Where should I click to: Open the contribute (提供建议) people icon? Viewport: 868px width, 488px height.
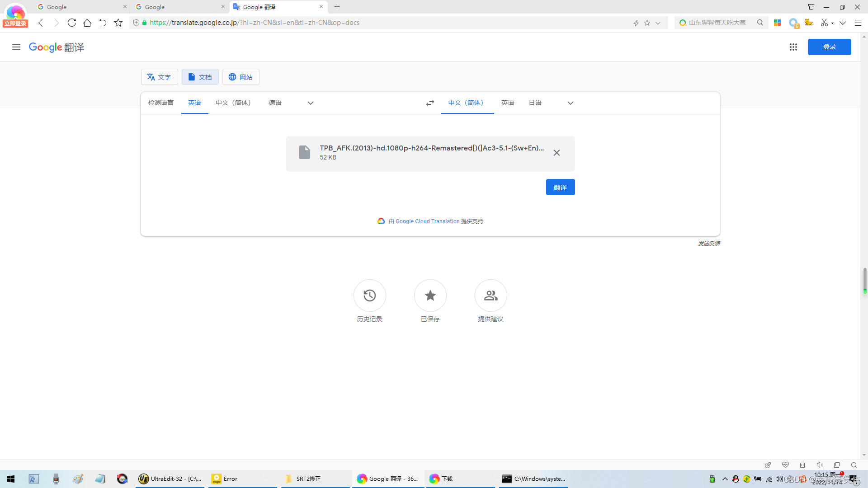coord(491,296)
